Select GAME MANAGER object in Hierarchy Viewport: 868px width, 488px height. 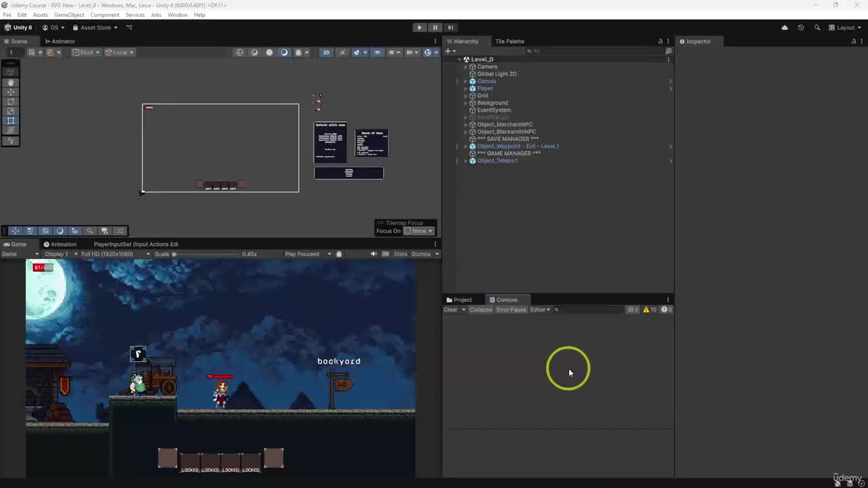point(509,154)
